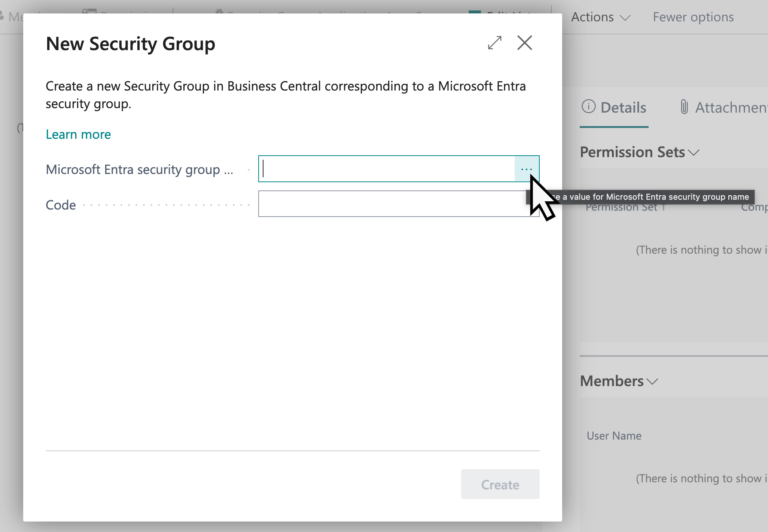Close the New Security Group dialog
The image size is (768, 532).
pyautogui.click(x=524, y=43)
